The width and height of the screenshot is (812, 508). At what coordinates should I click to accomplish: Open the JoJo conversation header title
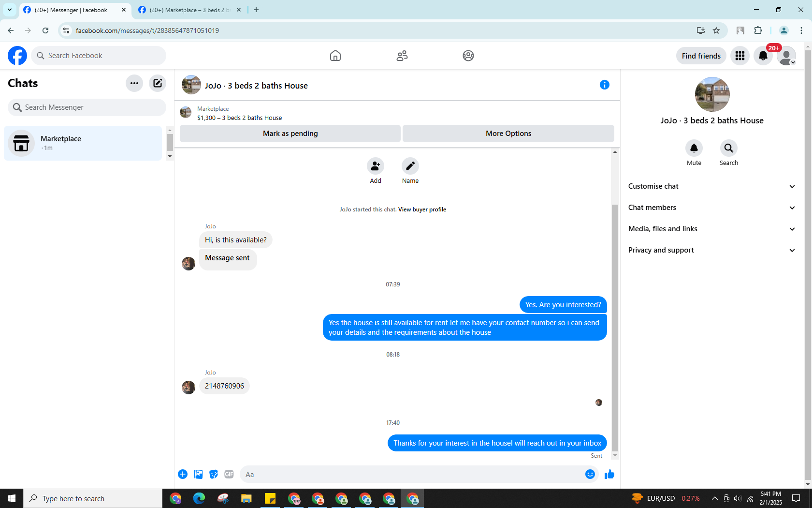pyautogui.click(x=256, y=86)
